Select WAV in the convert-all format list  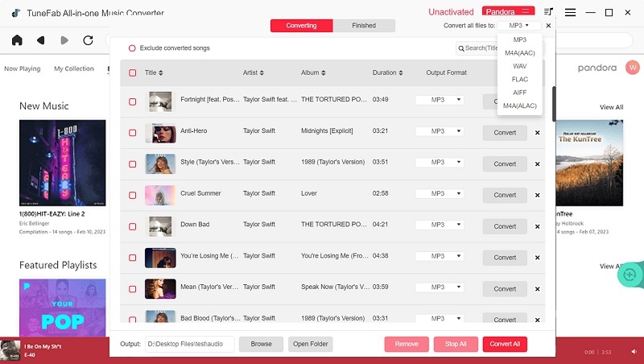click(519, 66)
